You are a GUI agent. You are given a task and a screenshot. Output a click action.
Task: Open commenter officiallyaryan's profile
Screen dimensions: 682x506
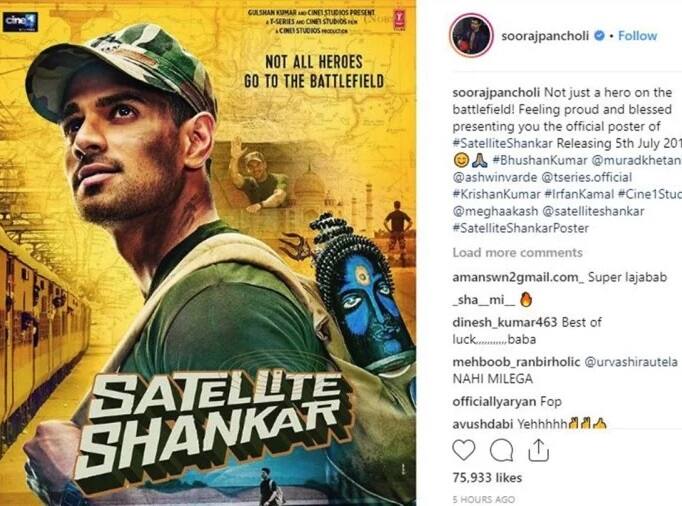(494, 401)
